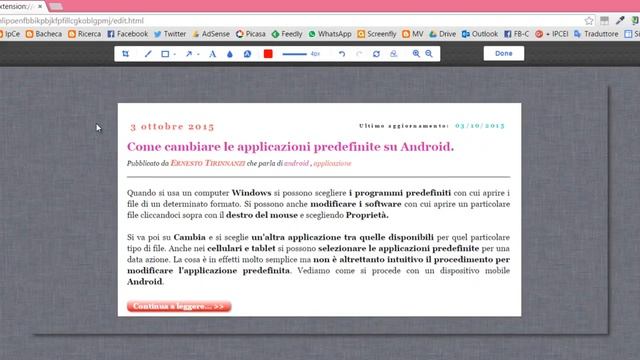Viewport: 640px width, 360px height.
Task: Select the Crop tool
Action: point(125,54)
